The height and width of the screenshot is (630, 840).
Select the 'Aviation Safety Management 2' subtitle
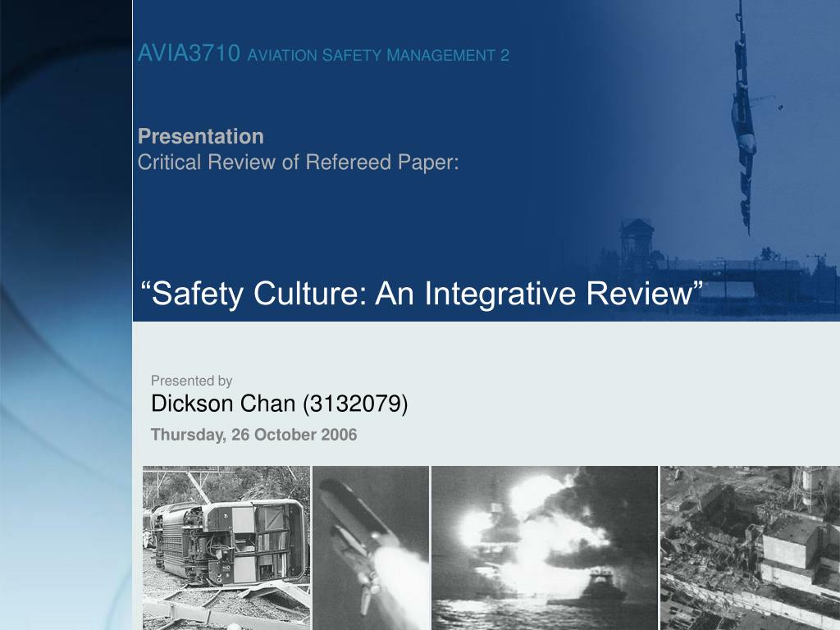click(x=378, y=55)
